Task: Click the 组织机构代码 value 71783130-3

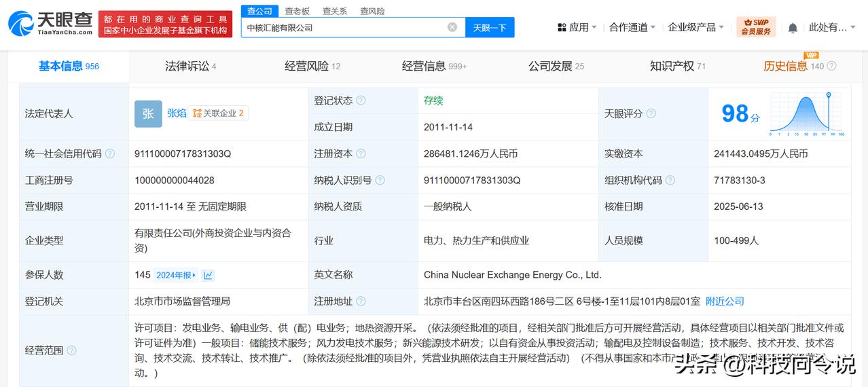Action: pyautogui.click(x=740, y=181)
